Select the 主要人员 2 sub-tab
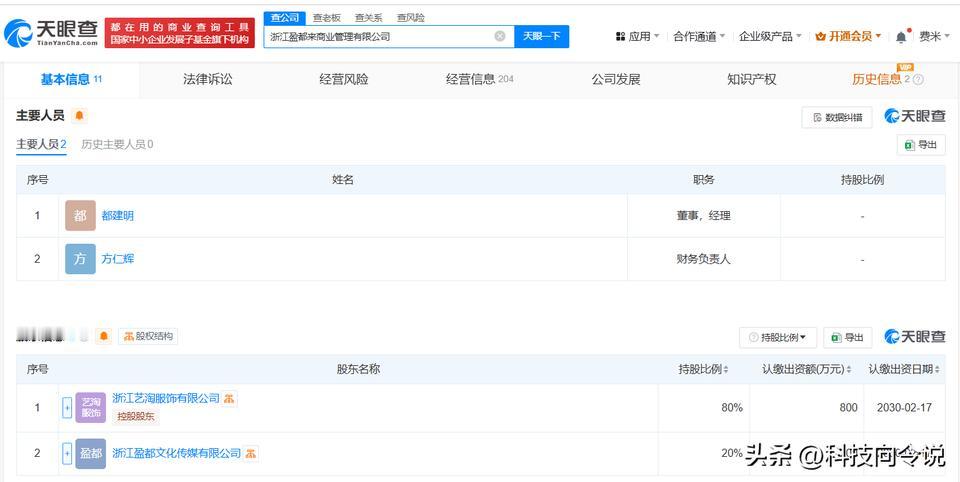The height and width of the screenshot is (482, 960). (41, 145)
